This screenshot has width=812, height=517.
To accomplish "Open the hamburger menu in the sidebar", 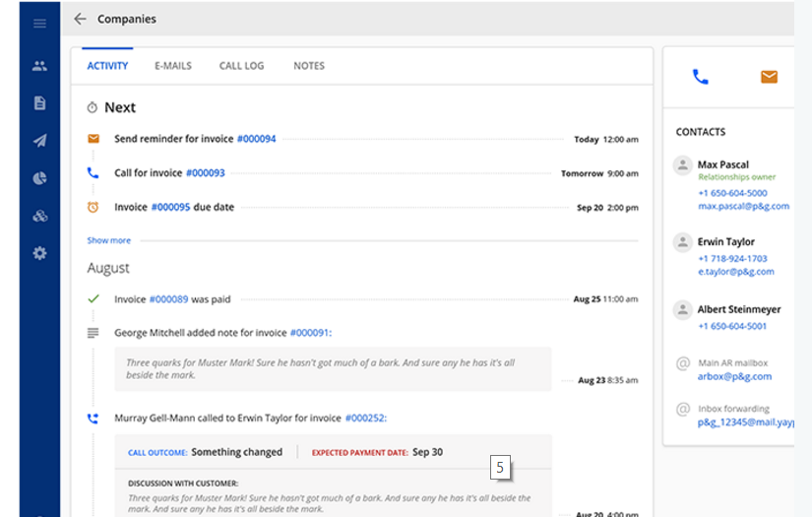I will tap(40, 24).
